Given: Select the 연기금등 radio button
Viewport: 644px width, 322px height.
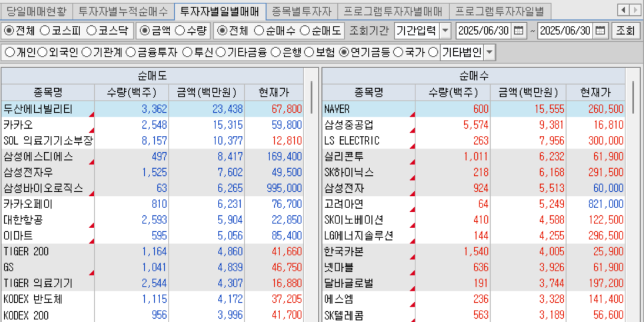Looking at the screenshot, I should click(x=344, y=52).
